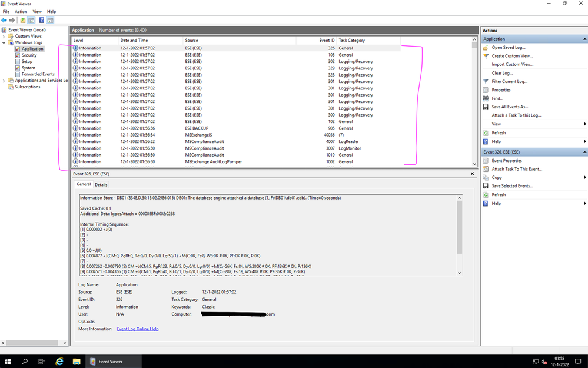The height and width of the screenshot is (368, 588).
Task: Open the Help submenu arrow under Application
Action: [585, 141]
